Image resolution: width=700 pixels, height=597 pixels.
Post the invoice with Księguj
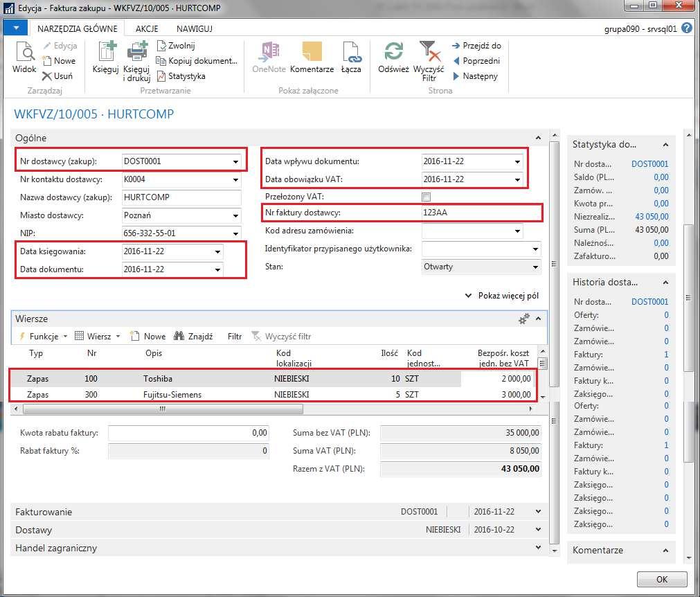click(x=107, y=51)
